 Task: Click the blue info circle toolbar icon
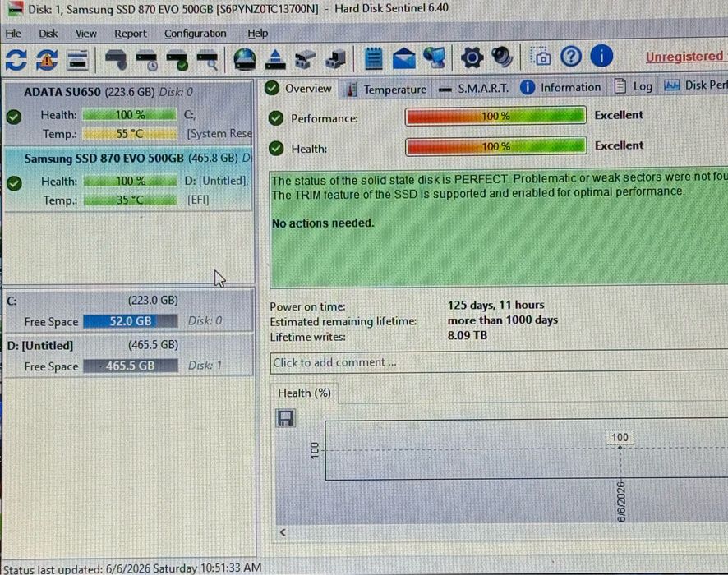[601, 56]
